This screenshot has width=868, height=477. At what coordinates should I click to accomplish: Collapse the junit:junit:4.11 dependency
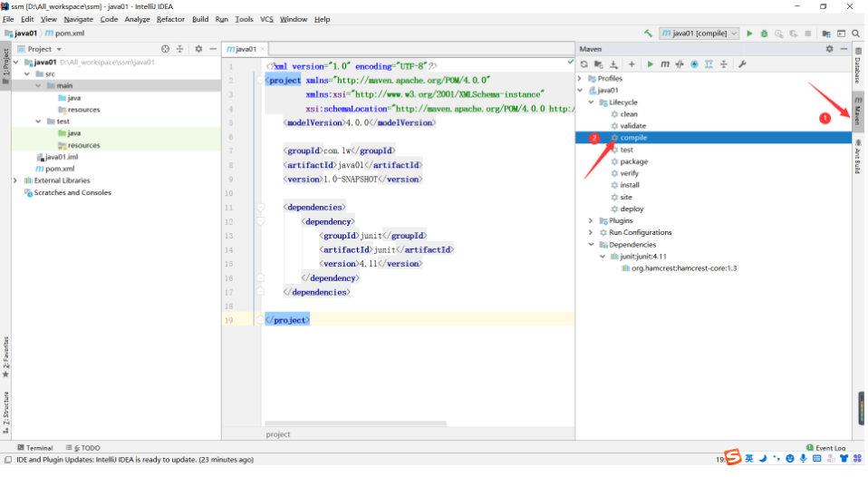click(x=603, y=257)
